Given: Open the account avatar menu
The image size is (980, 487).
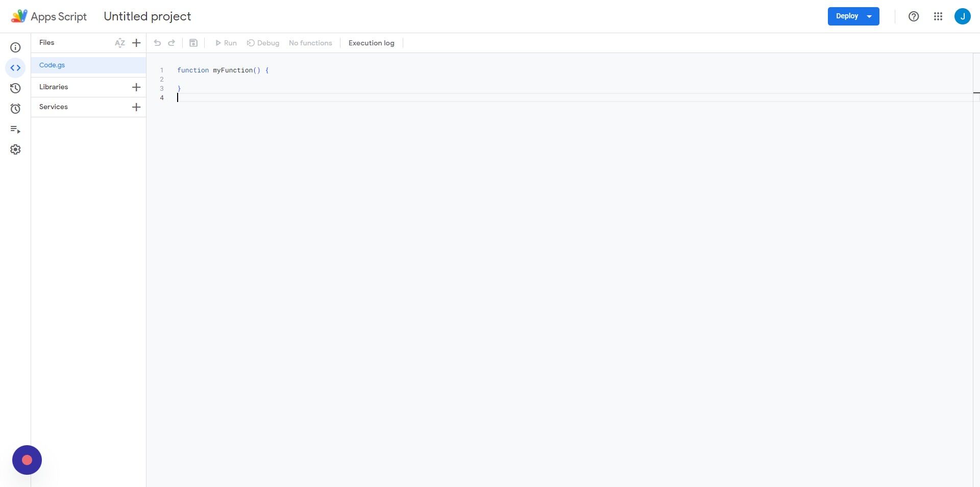Looking at the screenshot, I should [x=963, y=16].
